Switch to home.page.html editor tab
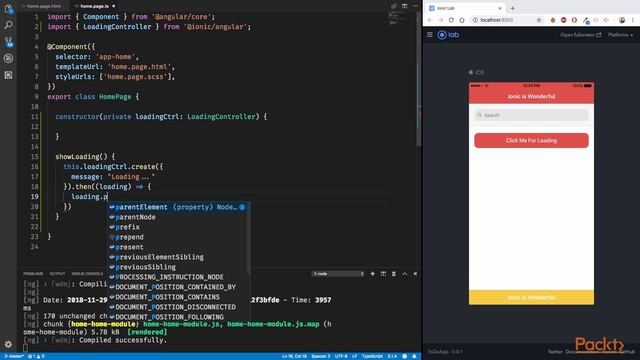The height and width of the screenshot is (360, 640). coord(44,6)
